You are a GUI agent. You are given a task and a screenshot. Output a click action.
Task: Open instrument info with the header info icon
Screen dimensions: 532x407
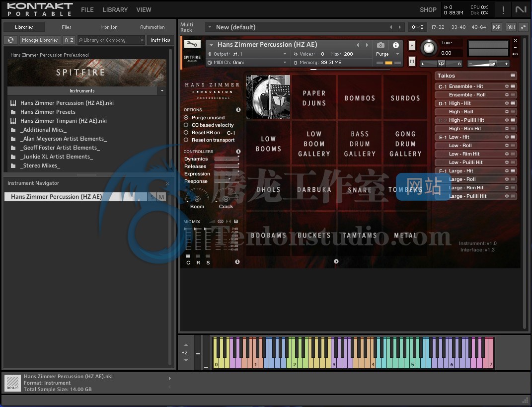395,45
